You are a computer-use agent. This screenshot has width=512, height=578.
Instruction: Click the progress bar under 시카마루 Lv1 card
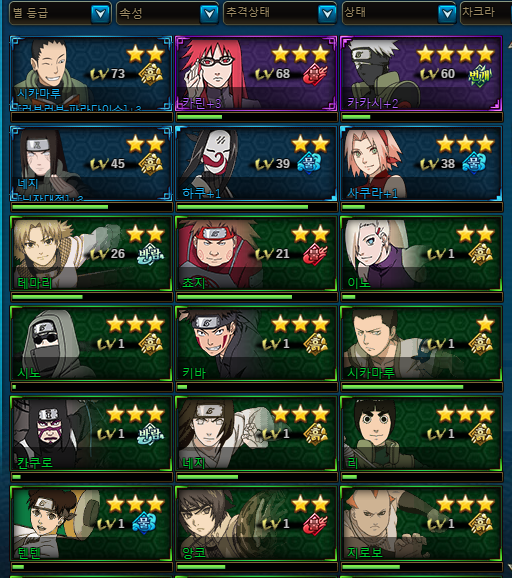[421, 387]
